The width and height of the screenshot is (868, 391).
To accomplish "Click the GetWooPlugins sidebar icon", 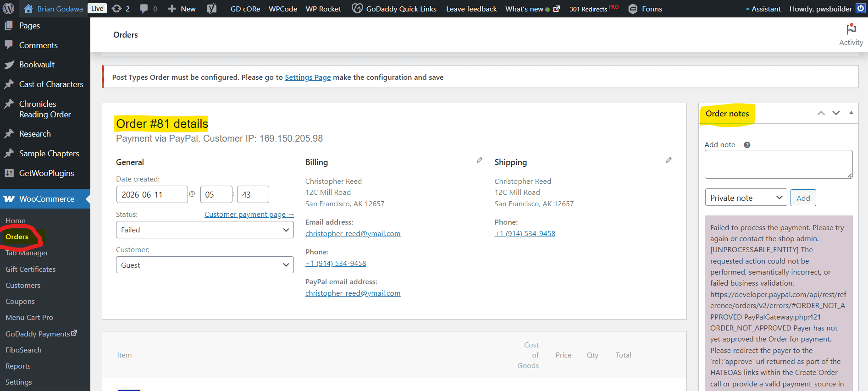I will coord(9,173).
